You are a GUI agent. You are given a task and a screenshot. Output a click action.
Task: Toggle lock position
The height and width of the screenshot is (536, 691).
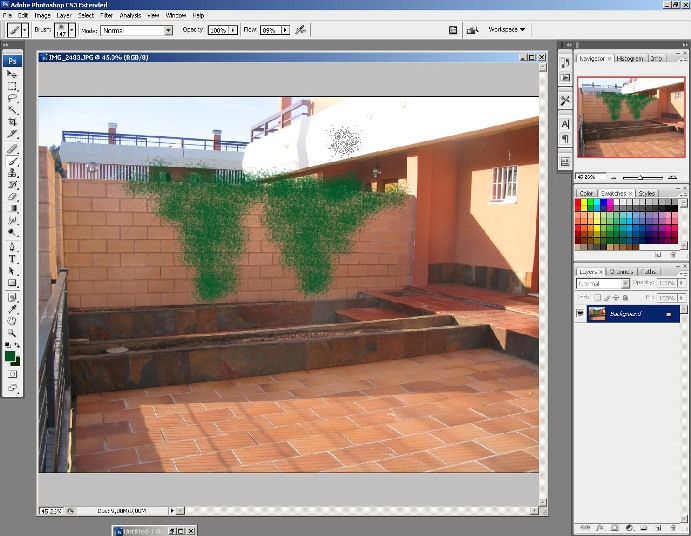coord(615,298)
